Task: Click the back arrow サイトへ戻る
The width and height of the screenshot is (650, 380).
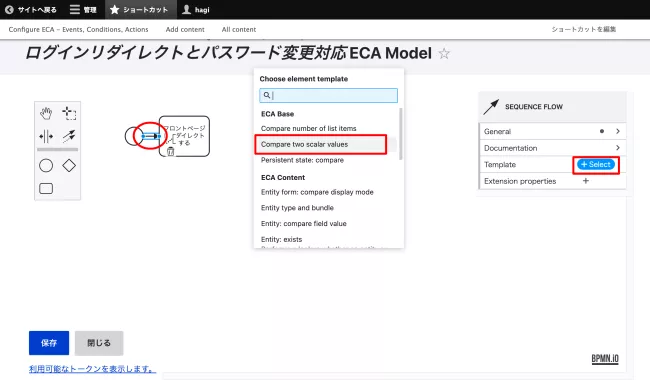Action: (x=30, y=10)
